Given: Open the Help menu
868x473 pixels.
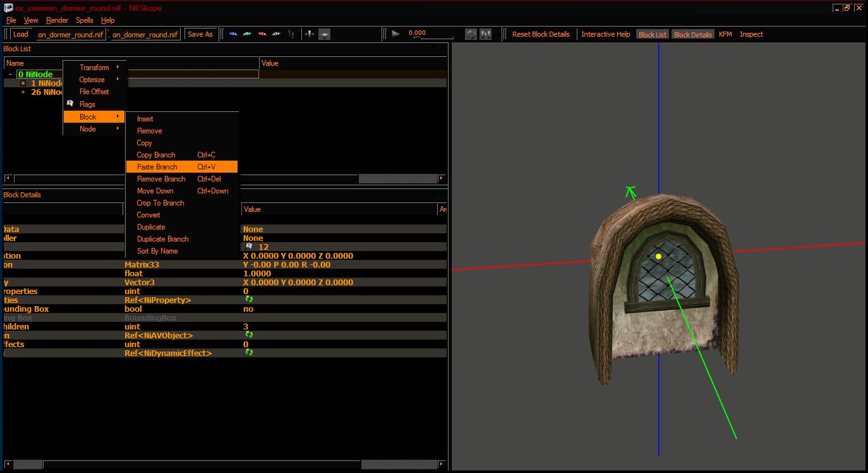Looking at the screenshot, I should click(x=108, y=20).
